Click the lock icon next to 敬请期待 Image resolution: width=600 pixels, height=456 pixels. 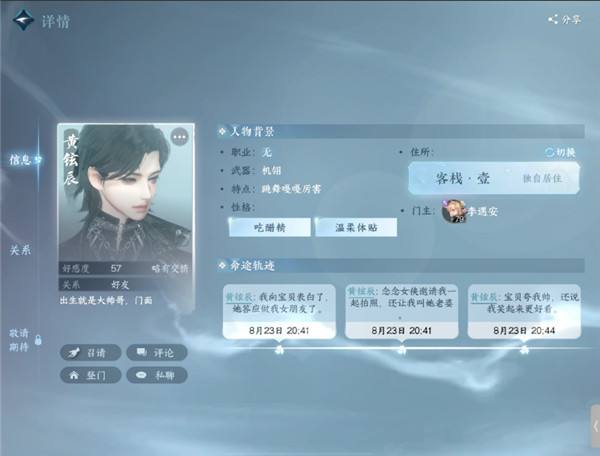coord(38,340)
